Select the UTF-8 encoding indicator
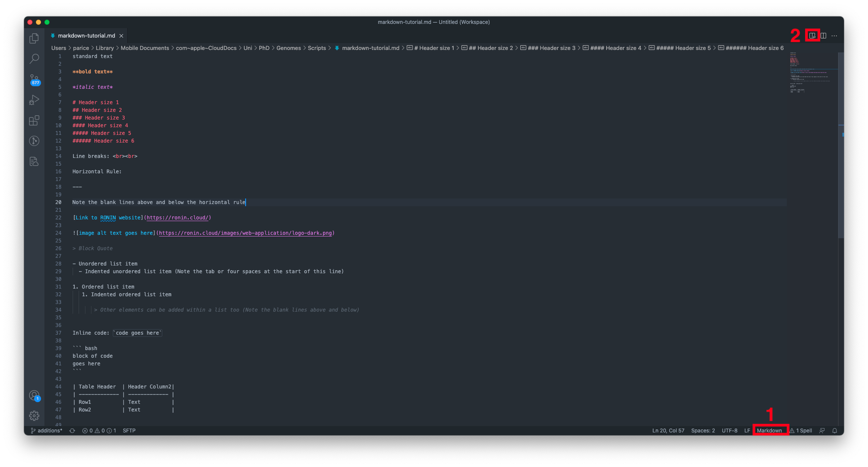Image resolution: width=868 pixels, height=467 pixels. coord(729,430)
